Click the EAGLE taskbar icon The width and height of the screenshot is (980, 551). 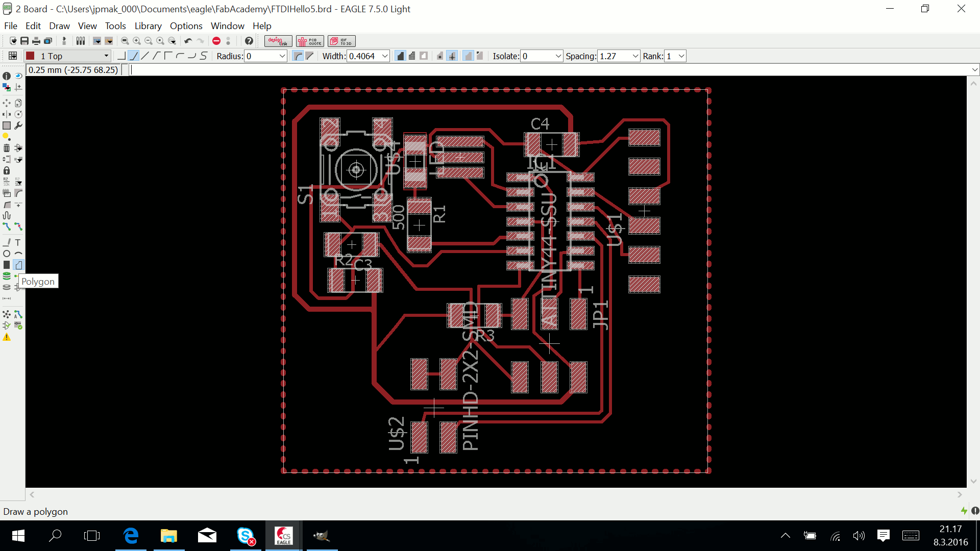pyautogui.click(x=283, y=536)
